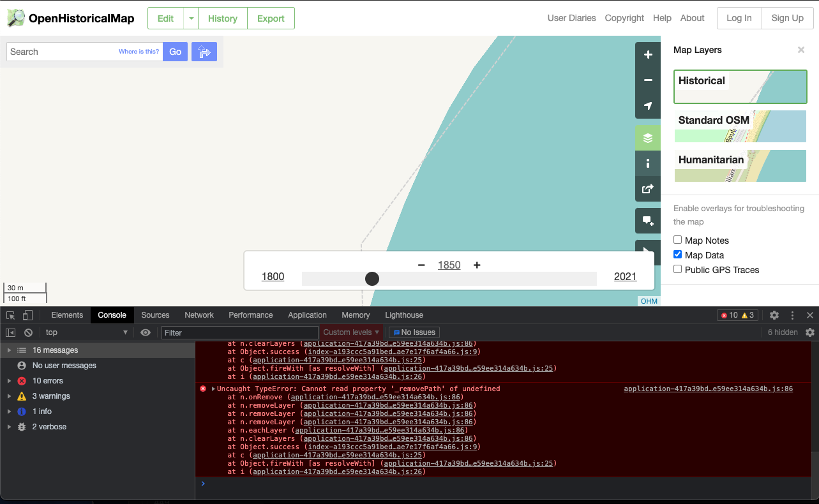The height and width of the screenshot is (504, 819).
Task: Open the Edit dropdown arrow
Action: 191,19
